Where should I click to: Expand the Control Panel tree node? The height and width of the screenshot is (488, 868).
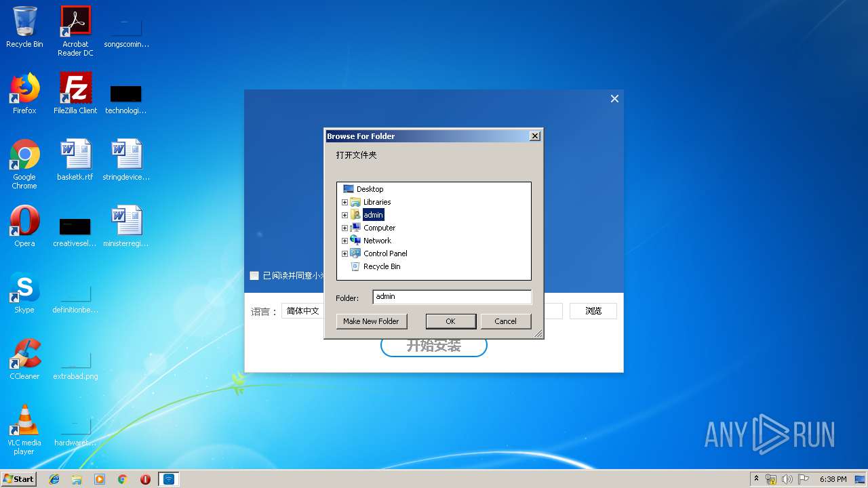coord(344,253)
